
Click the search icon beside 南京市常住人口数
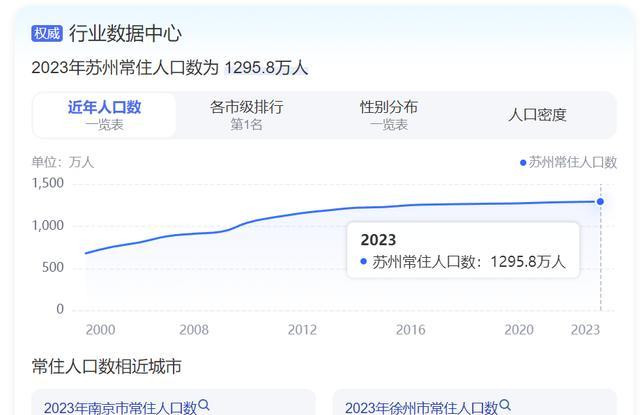(204, 405)
